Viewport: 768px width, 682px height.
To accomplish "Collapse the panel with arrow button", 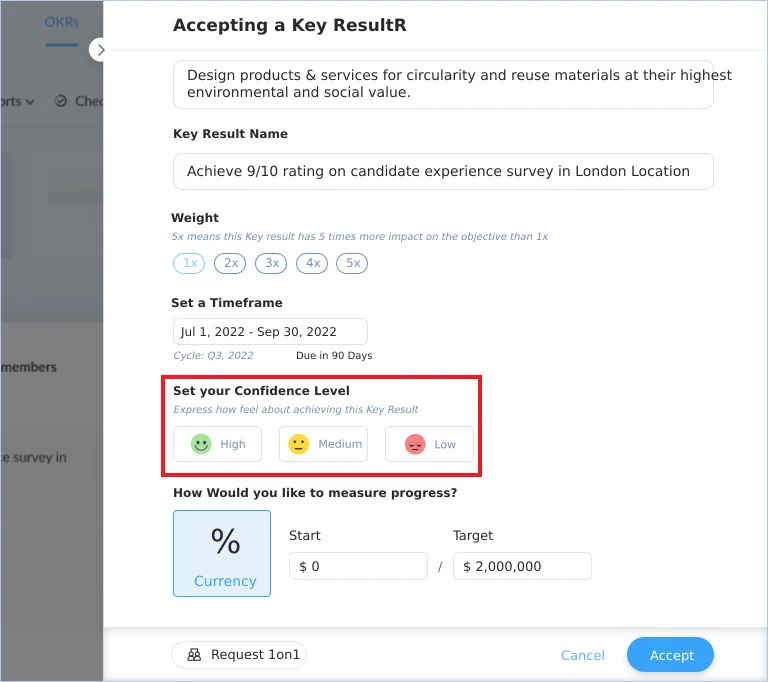I will pos(99,50).
